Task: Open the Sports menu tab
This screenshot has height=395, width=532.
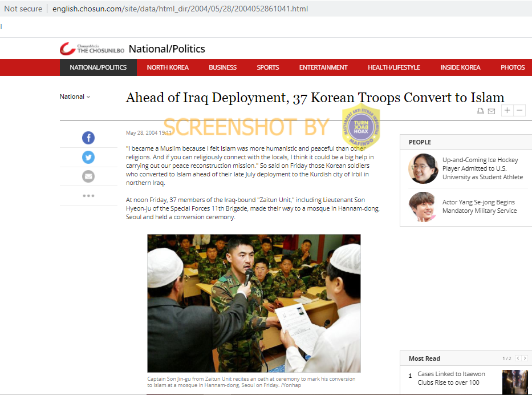Action: (x=267, y=67)
